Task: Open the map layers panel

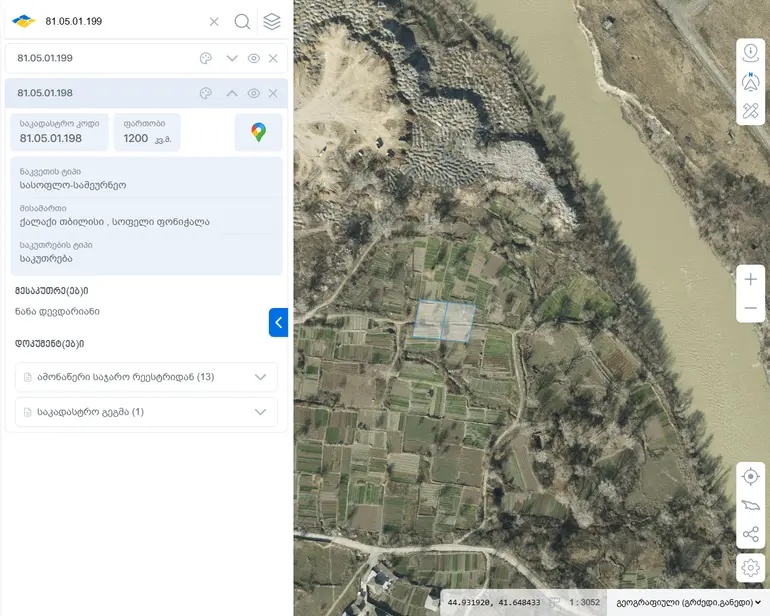Action: click(272, 22)
